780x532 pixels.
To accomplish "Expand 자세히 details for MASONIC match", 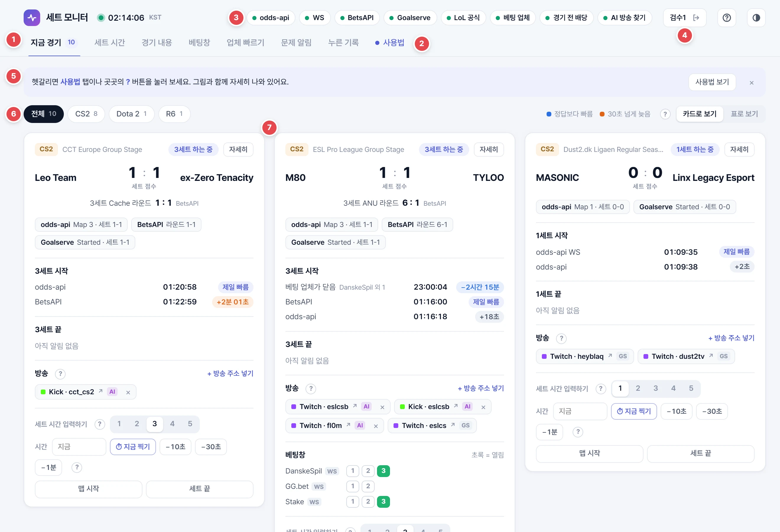I will [x=739, y=149].
